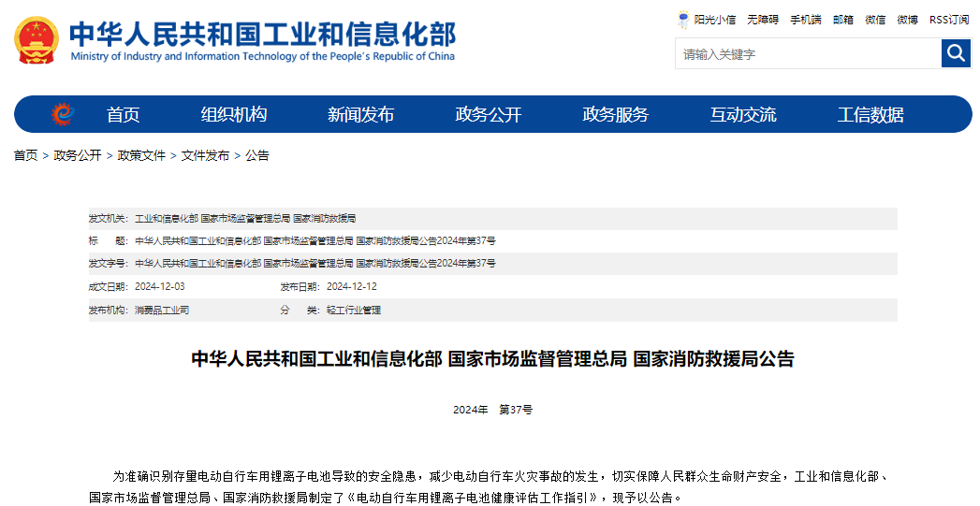The width and height of the screenshot is (980, 506).
Task: Click the magnifier search icon button
Action: click(x=956, y=53)
